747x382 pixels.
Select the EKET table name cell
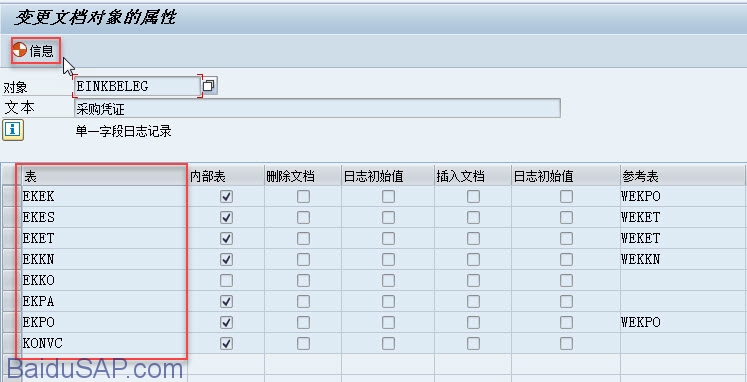pyautogui.click(x=104, y=238)
